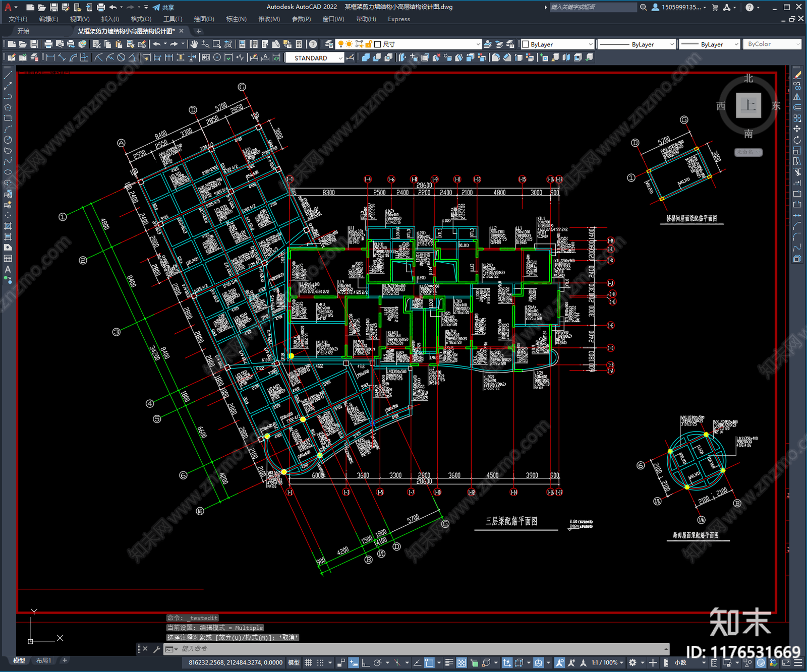
Task: Click the Save icon in Quick Access toolbar
Action: [53, 7]
